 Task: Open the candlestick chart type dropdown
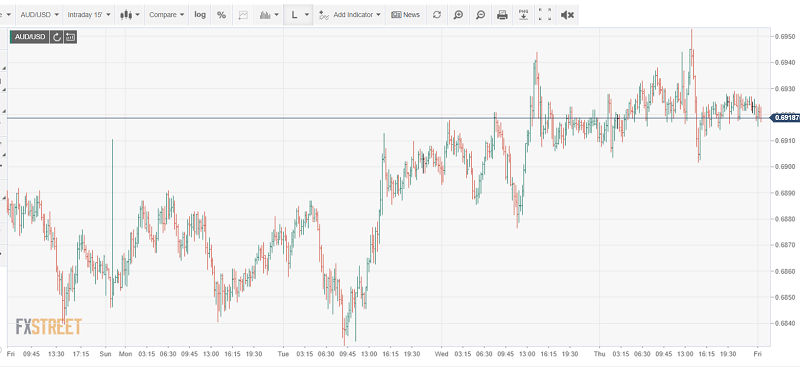click(x=130, y=15)
